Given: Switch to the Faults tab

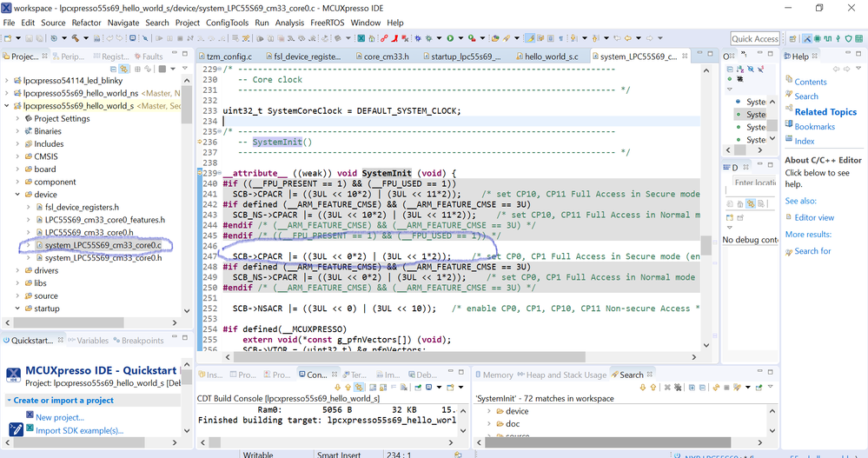Looking at the screenshot, I should (x=149, y=56).
